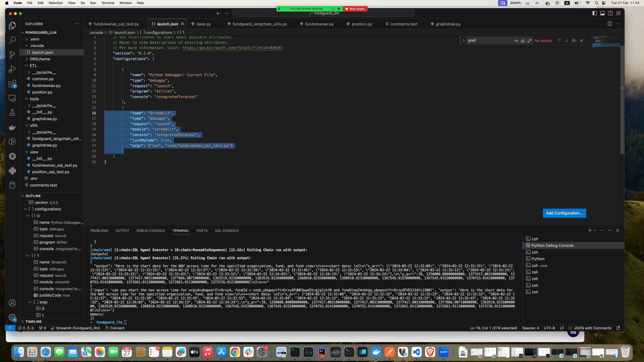This screenshot has height=362, width=644.
Task: Toggle Use Regular Expression in find
Action: (x=530, y=40)
